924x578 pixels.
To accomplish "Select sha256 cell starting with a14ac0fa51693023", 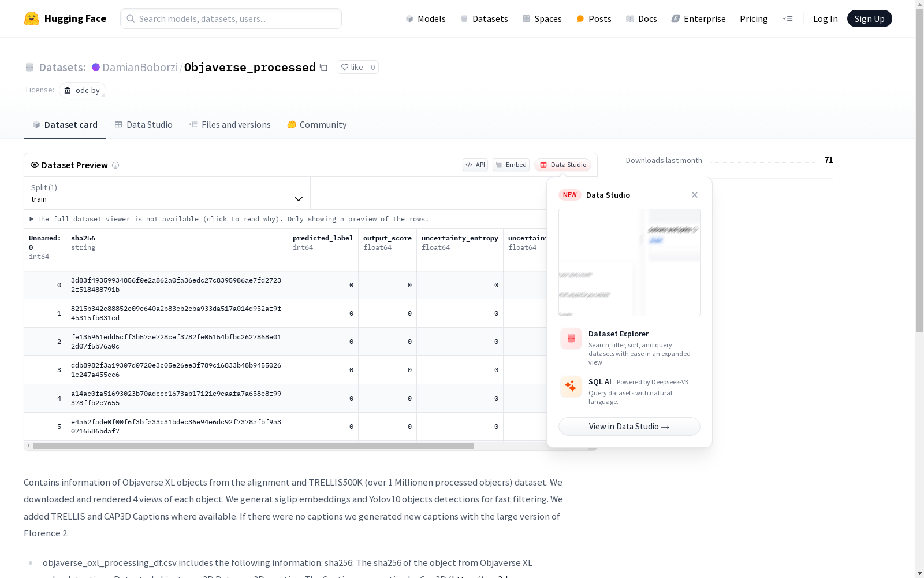I will pos(176,398).
